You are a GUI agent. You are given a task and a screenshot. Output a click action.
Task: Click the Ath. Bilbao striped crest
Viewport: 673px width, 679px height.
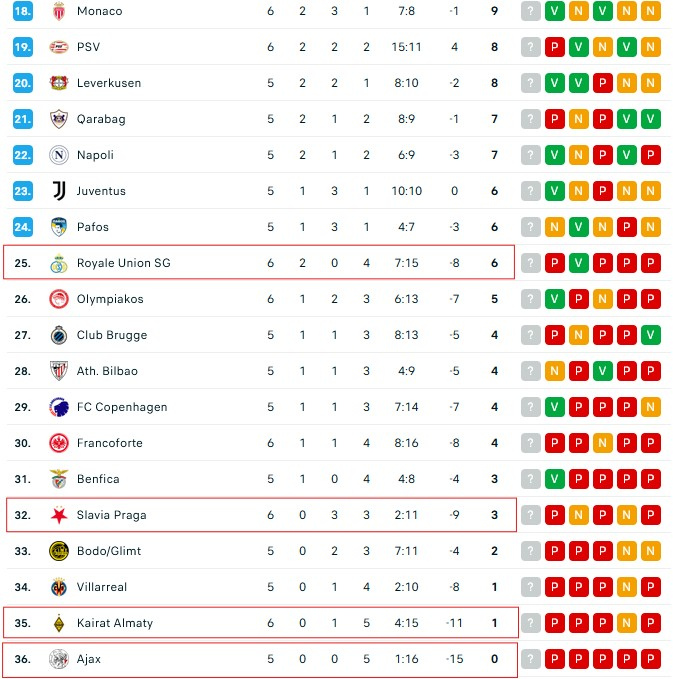click(58, 371)
